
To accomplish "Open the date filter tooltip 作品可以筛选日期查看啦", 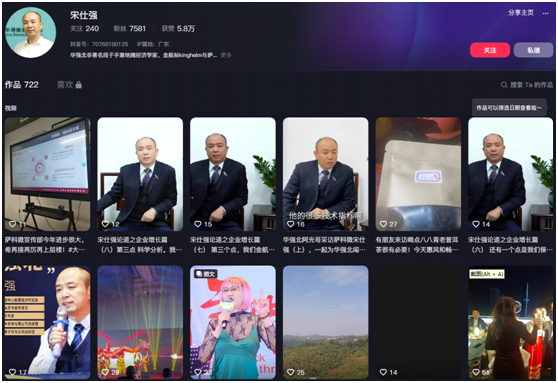I will (x=509, y=107).
